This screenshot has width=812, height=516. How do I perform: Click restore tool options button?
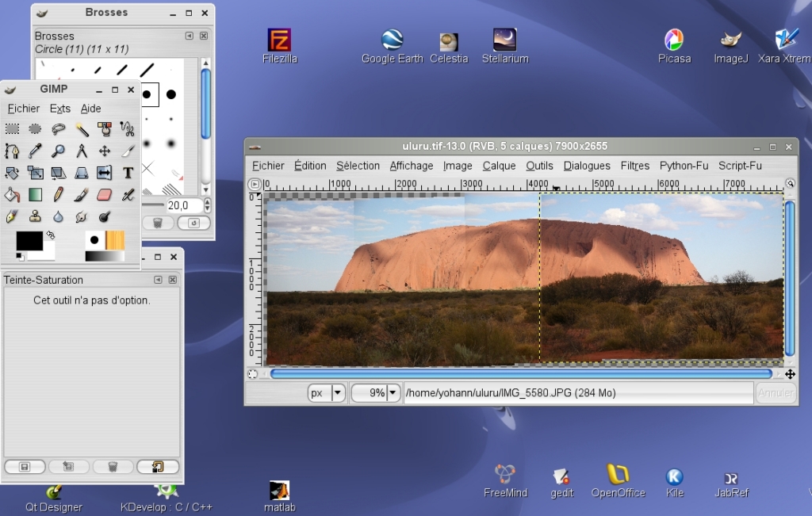pos(68,467)
